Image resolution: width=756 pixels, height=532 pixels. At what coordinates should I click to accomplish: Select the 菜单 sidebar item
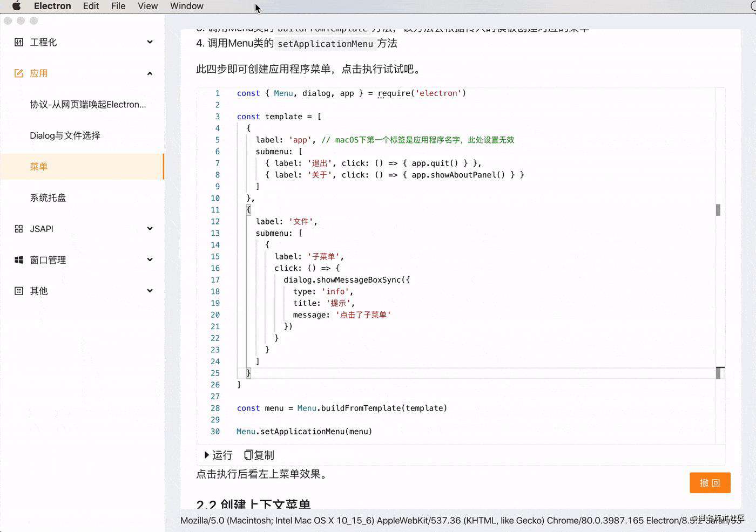(82, 167)
